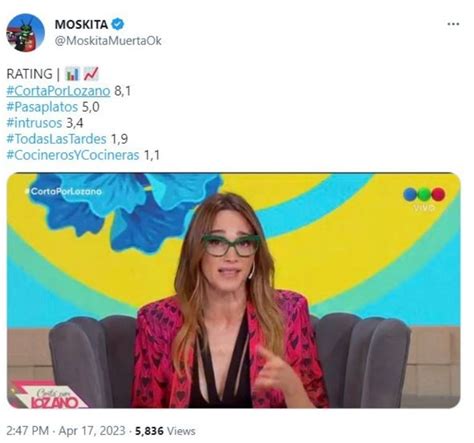Image resolution: width=474 pixels, height=443 pixels.
Task: Open the #intrusos hashtag
Action: click(34, 123)
